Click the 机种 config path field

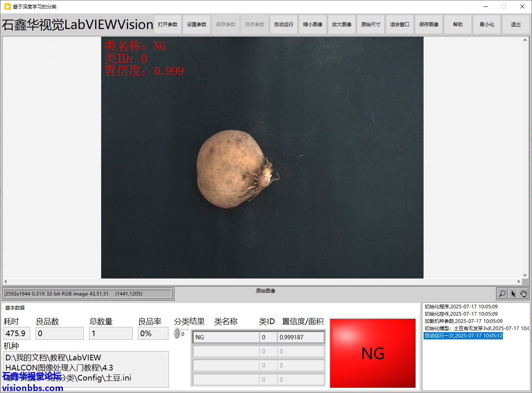pos(86,368)
